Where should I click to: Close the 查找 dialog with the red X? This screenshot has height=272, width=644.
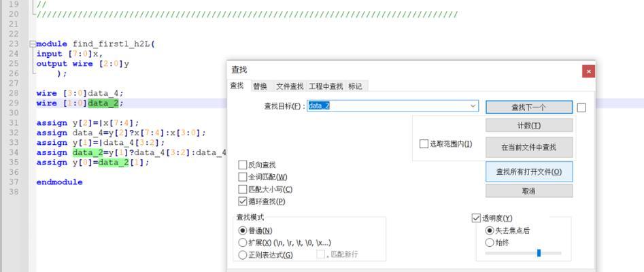click(588, 71)
